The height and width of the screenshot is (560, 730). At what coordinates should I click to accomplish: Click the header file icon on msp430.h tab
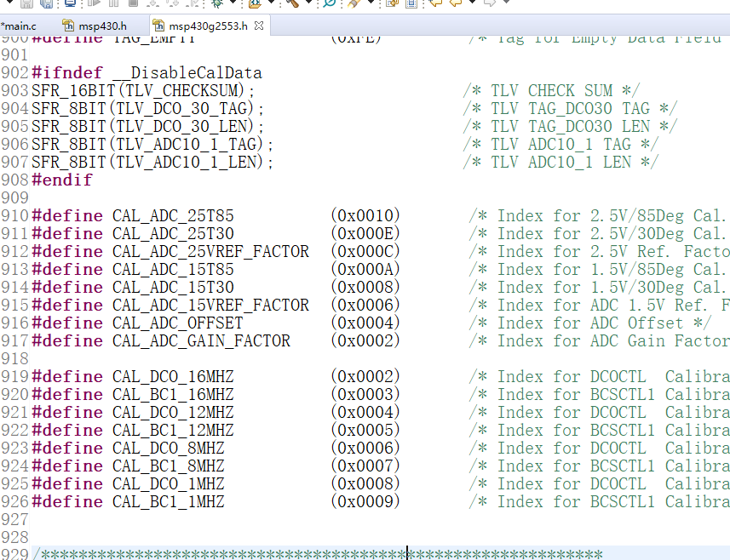point(68,26)
